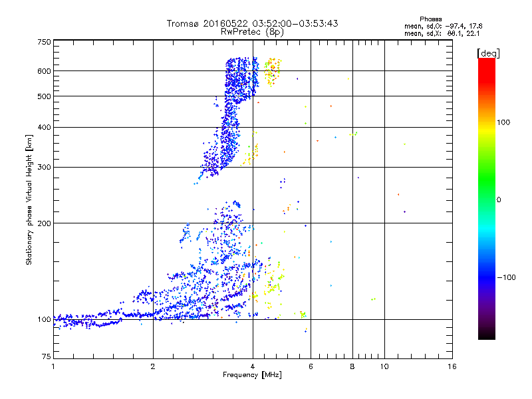The image size is (532, 399).
Task: Click the y-axis '400' tick label
Action: pos(44,127)
